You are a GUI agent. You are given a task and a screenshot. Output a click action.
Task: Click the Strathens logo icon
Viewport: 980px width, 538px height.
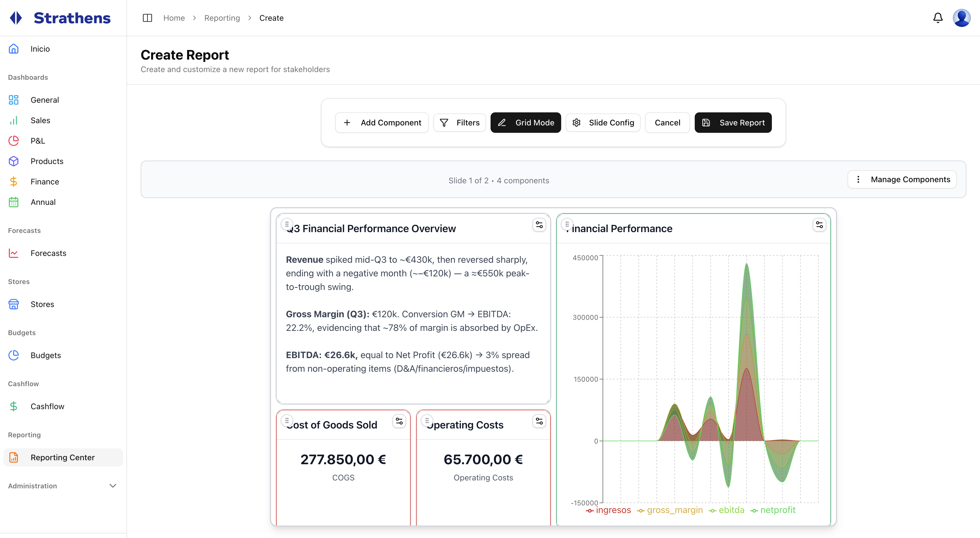click(16, 18)
